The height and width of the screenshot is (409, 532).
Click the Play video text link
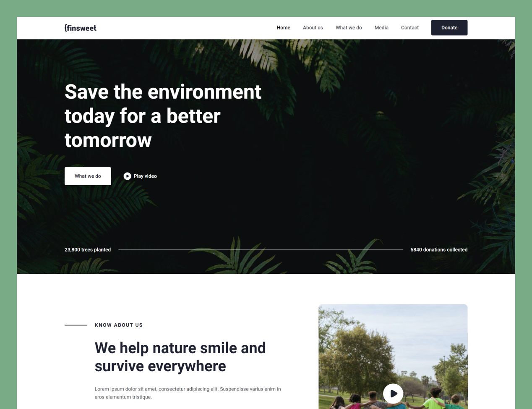(x=145, y=176)
